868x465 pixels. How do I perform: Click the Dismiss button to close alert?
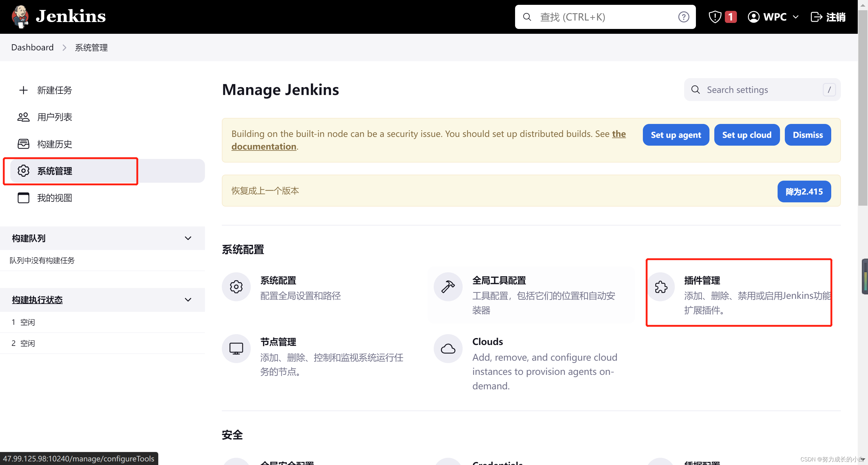point(808,134)
